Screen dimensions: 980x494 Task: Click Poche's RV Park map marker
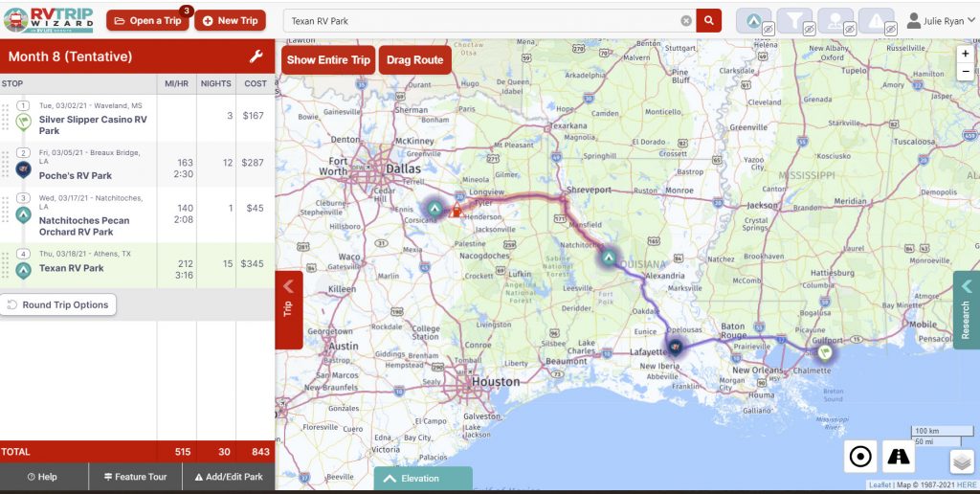[675, 346]
